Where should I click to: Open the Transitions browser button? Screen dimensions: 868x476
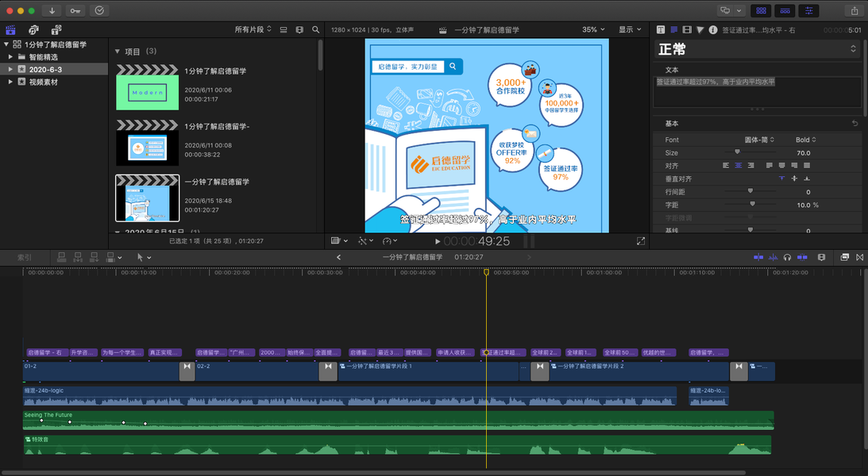860,257
